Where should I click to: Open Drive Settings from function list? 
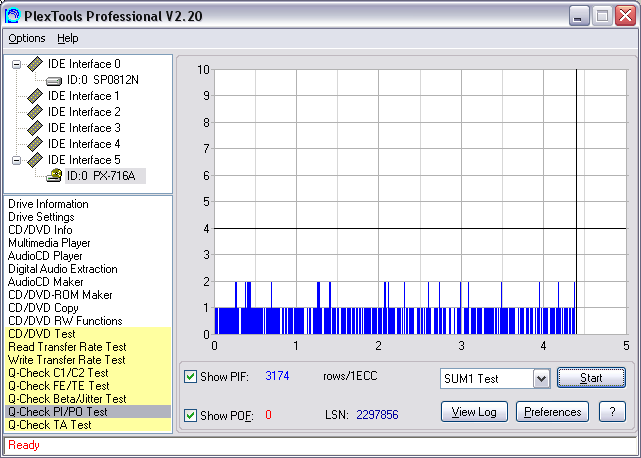pos(41,217)
